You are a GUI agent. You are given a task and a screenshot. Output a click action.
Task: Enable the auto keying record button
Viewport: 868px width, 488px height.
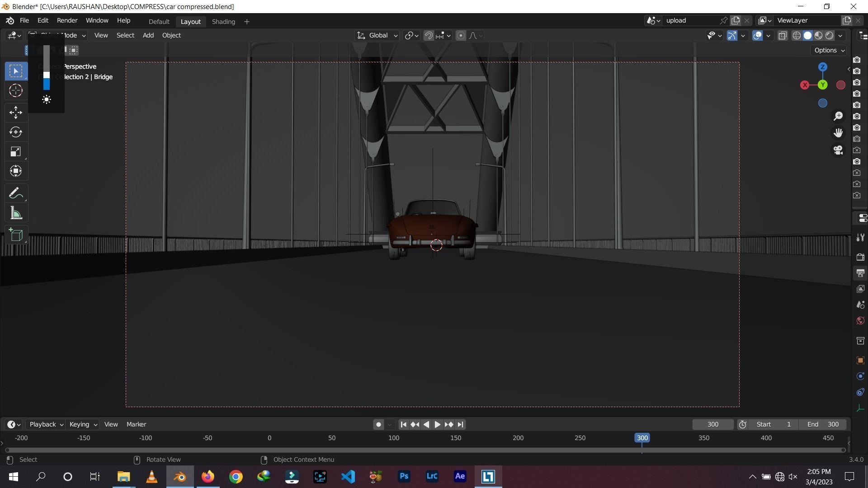click(x=378, y=424)
